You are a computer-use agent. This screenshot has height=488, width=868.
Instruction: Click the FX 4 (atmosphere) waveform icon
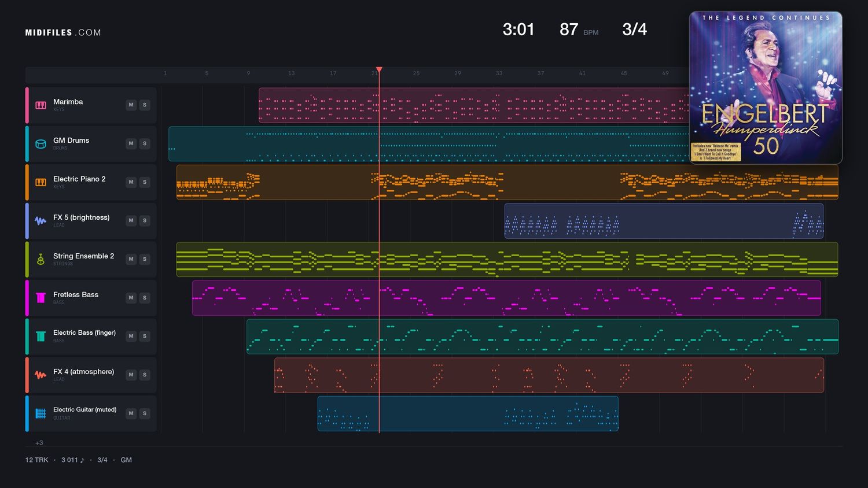tap(41, 375)
